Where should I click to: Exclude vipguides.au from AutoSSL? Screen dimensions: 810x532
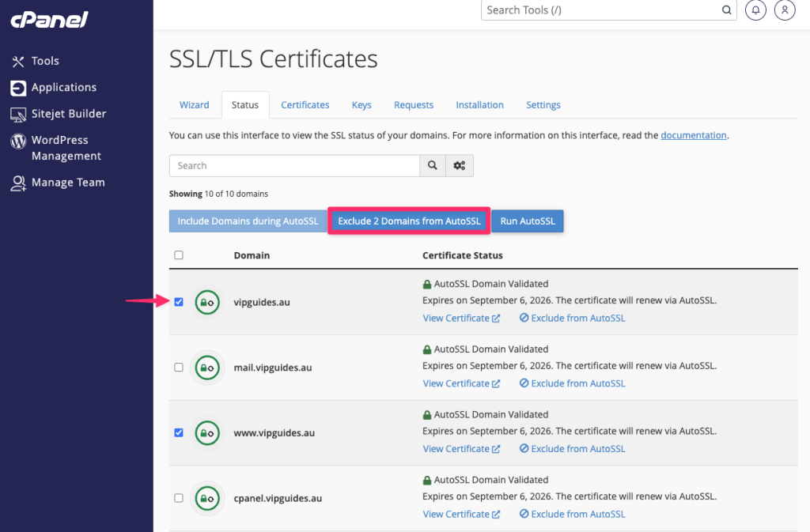tap(573, 319)
